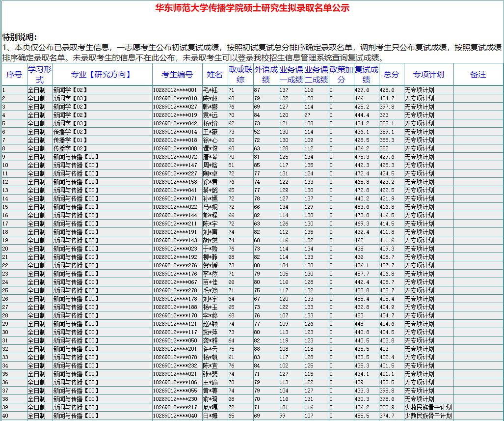Select the total score cell 429.6
Viewport: 504px width, 421px height.
pyautogui.click(x=387, y=157)
